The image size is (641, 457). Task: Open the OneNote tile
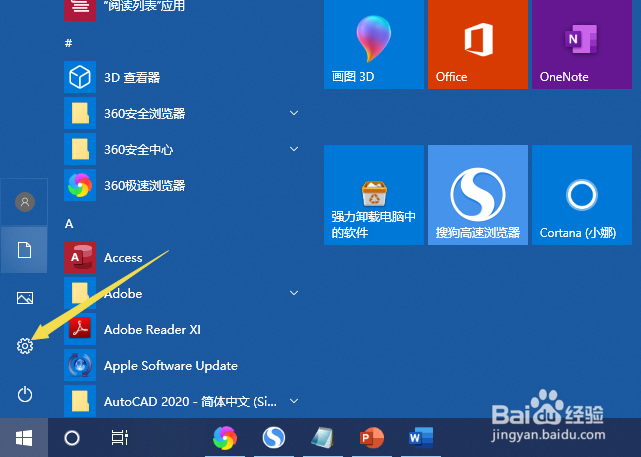582,44
